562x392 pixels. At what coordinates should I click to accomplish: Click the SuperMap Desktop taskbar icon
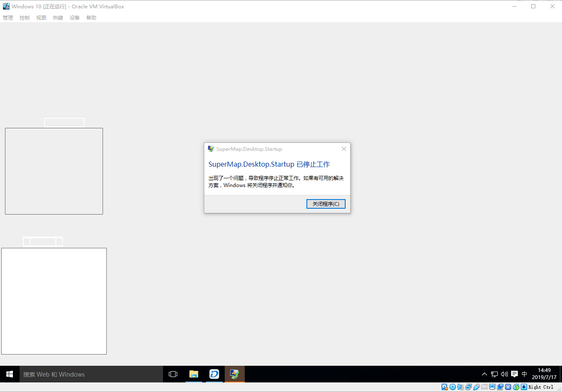click(x=235, y=374)
